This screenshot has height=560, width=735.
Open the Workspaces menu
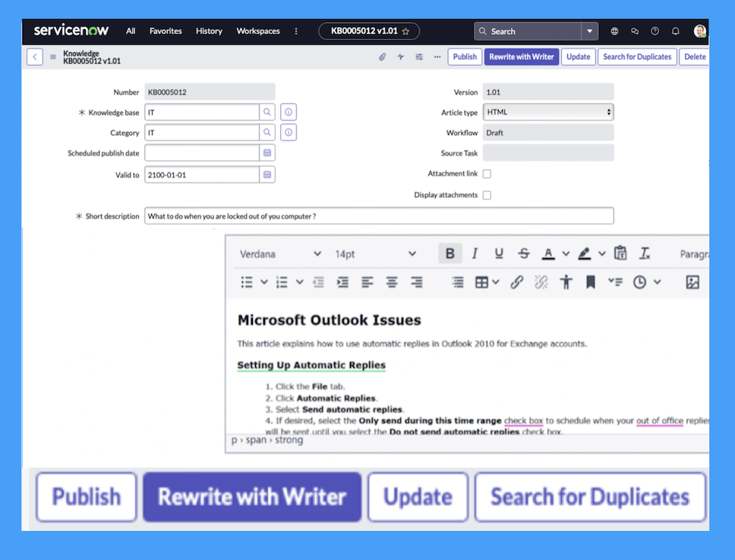(258, 31)
